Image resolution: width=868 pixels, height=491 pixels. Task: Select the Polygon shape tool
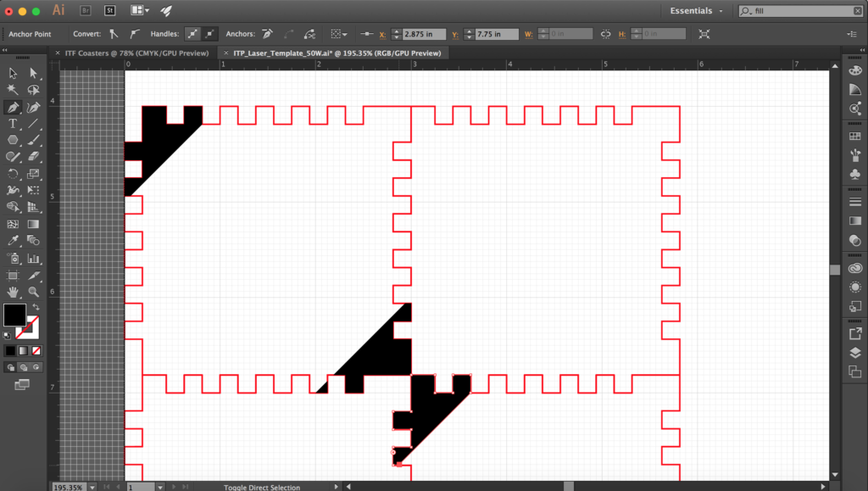(13, 140)
